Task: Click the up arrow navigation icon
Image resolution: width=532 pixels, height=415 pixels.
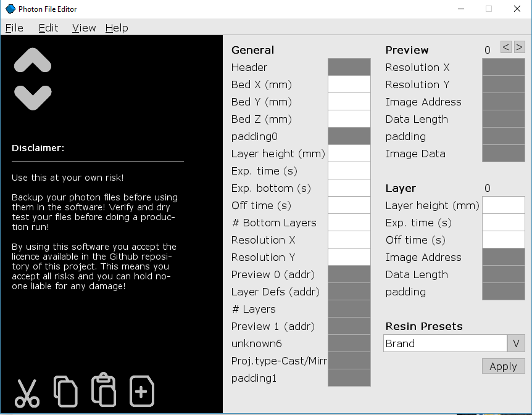Action: pyautogui.click(x=32, y=59)
